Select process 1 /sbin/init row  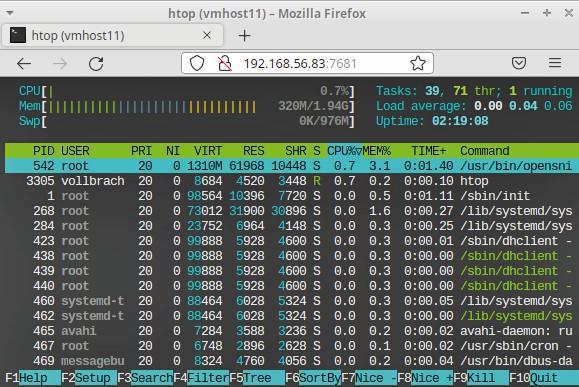[292, 196]
